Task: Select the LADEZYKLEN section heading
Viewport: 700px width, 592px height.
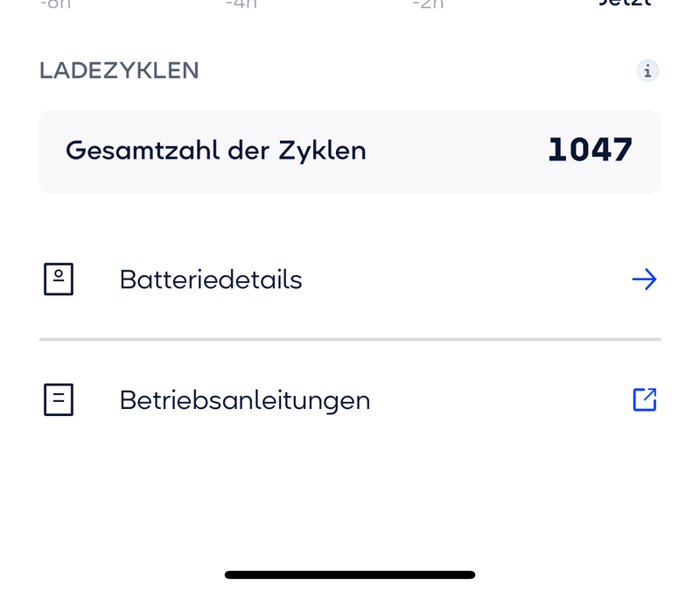Action: 119,71
